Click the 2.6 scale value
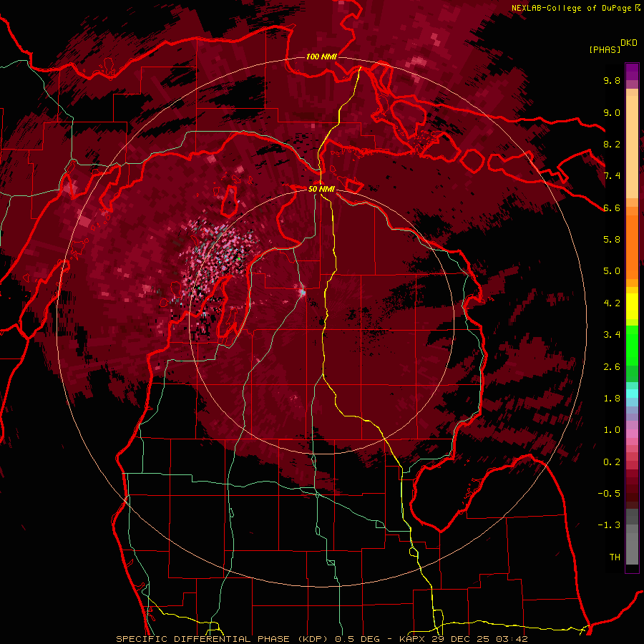This screenshot has height=644, width=644. (612, 367)
